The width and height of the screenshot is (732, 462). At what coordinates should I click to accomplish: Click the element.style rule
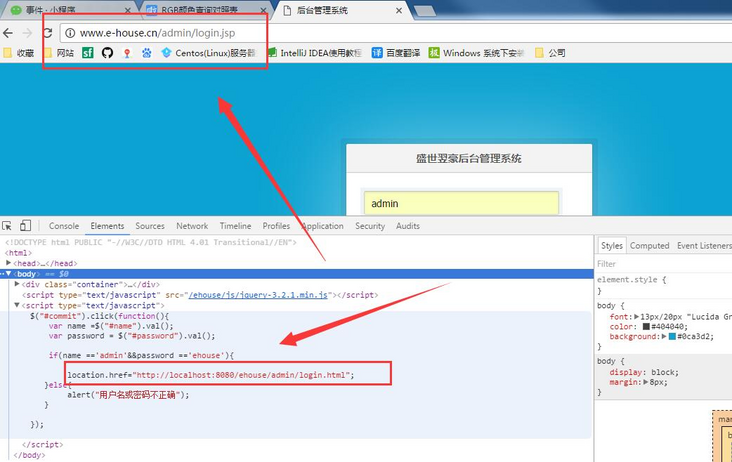click(x=631, y=280)
